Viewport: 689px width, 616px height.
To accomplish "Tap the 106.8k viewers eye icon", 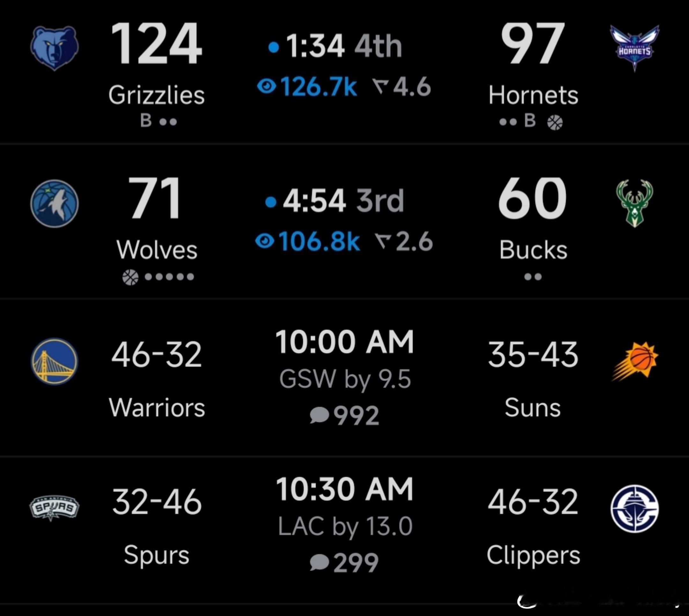I will tap(264, 241).
